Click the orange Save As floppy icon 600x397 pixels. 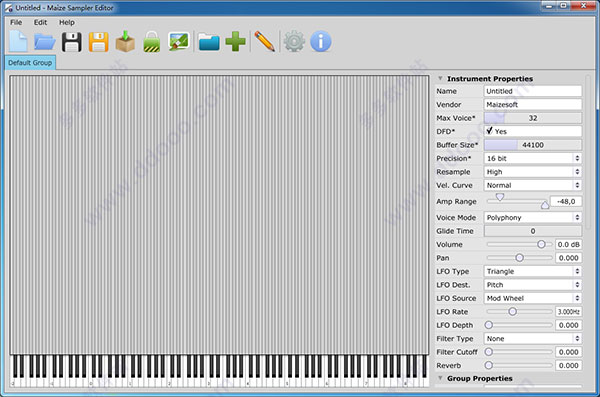98,42
